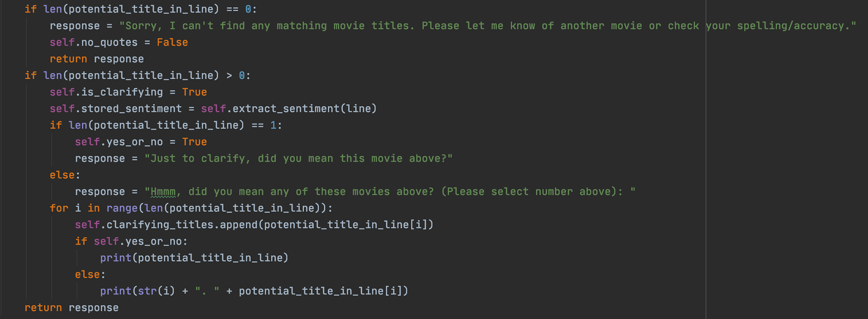Place cursor on self.no_quotes = False line
Image resolution: width=868 pixels, height=319 pixels.
click(x=119, y=43)
